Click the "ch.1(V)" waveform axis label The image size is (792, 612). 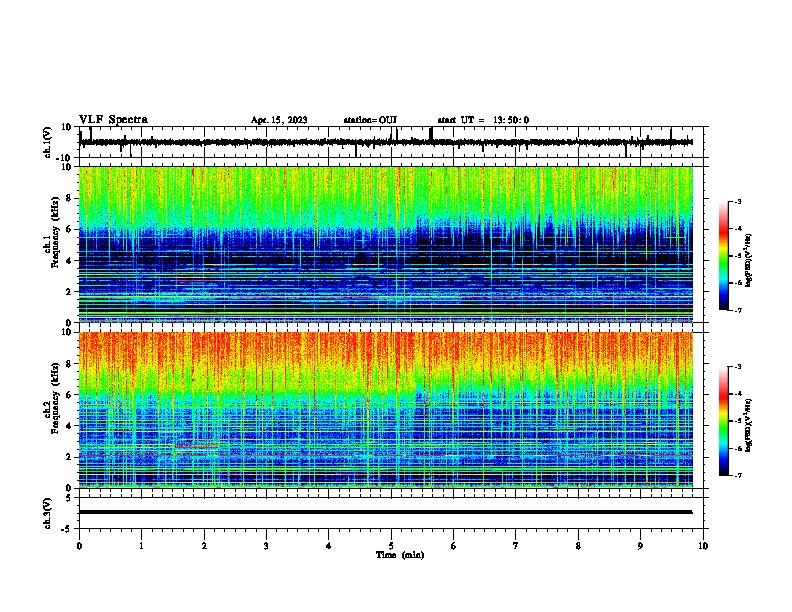coord(48,142)
